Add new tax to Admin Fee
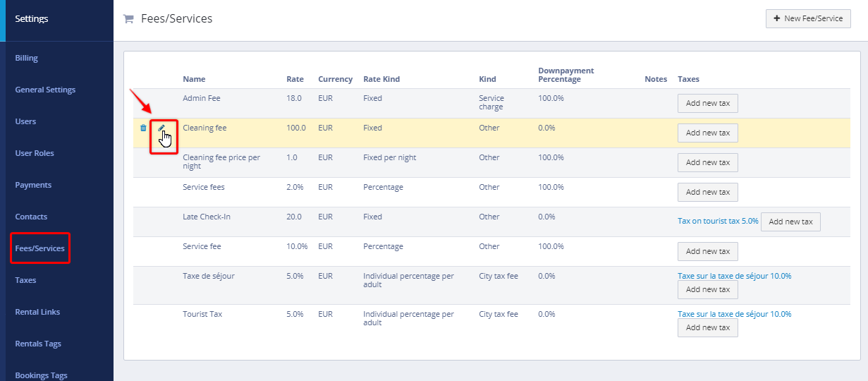868x381 pixels. (707, 103)
